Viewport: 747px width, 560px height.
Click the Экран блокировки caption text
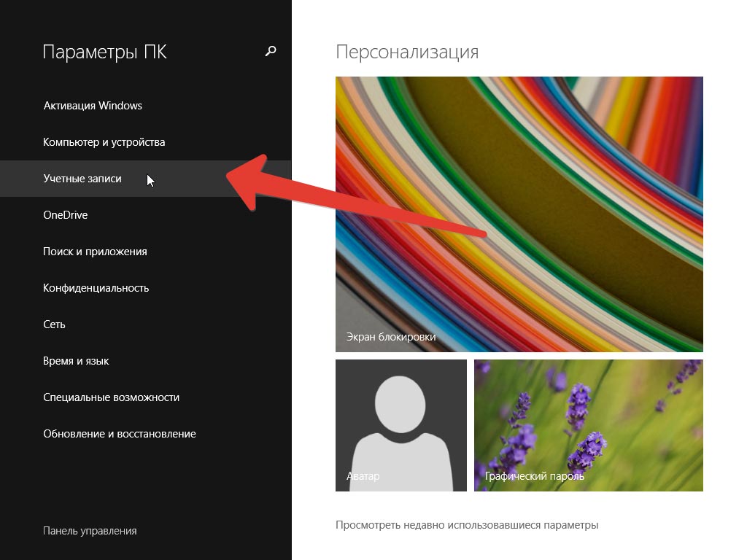point(391,337)
